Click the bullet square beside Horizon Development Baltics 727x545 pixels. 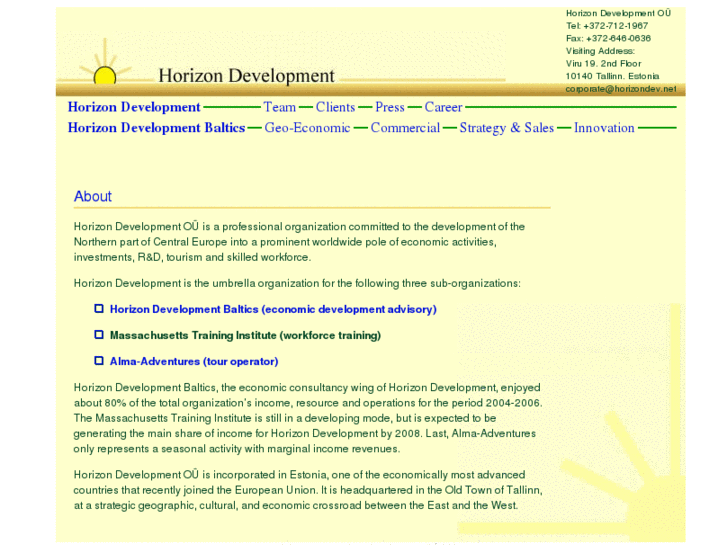[x=99, y=308]
